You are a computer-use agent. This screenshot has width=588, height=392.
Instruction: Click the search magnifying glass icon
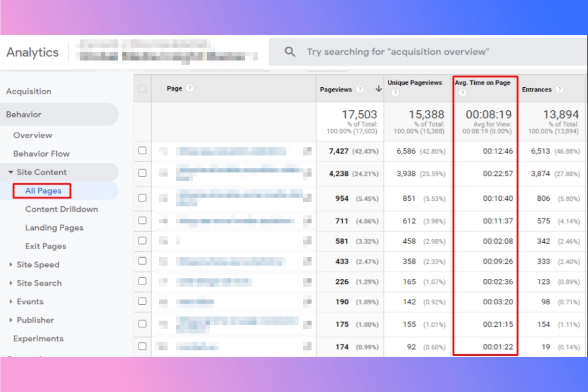click(x=290, y=51)
